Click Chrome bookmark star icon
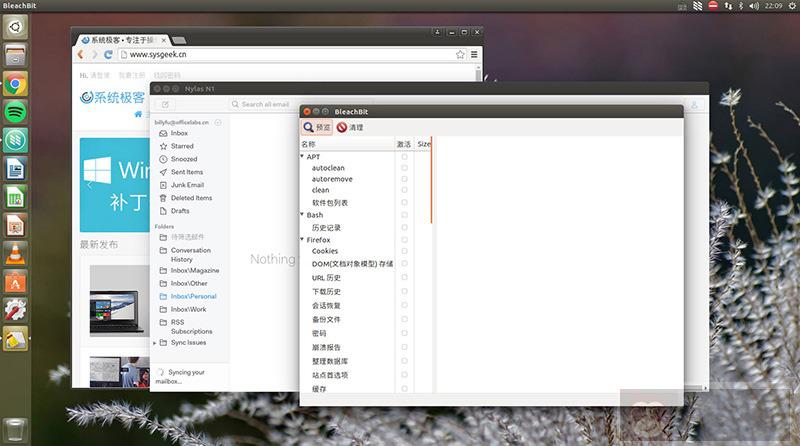 460,55
